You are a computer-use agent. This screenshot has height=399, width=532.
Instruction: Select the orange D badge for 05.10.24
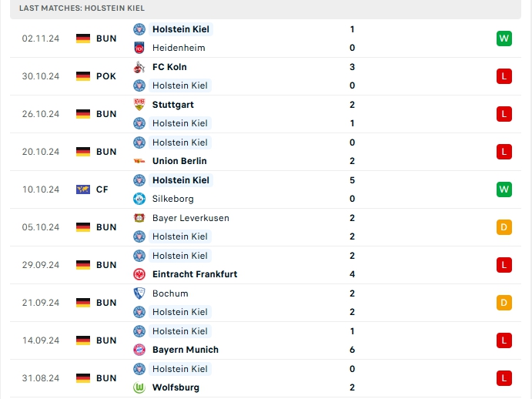(504, 227)
